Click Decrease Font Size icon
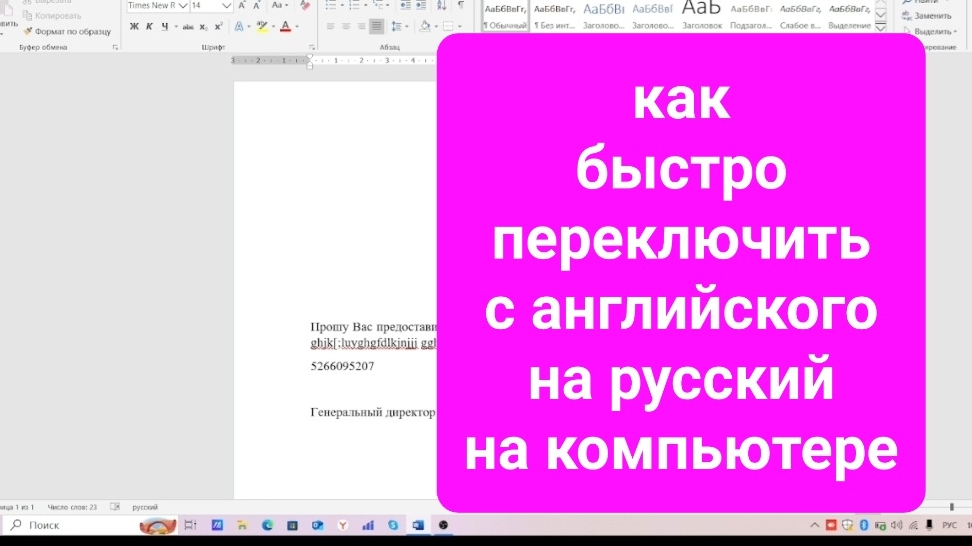972x546 pixels. [x=257, y=6]
